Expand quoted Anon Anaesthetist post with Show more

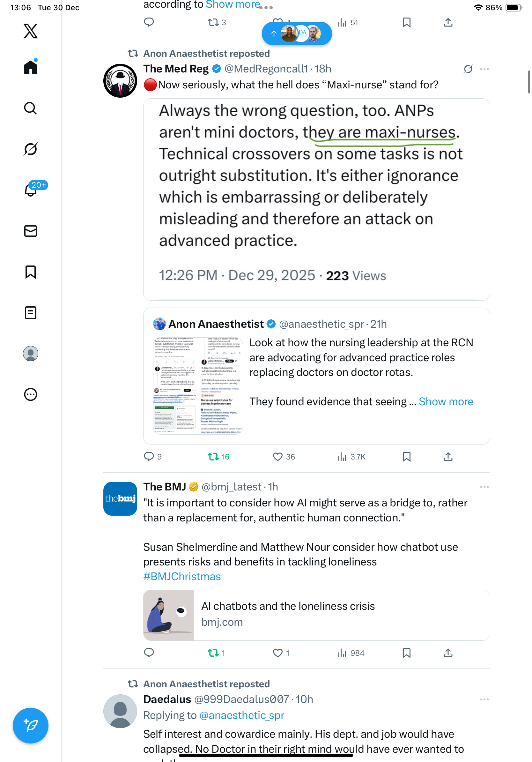[446, 401]
